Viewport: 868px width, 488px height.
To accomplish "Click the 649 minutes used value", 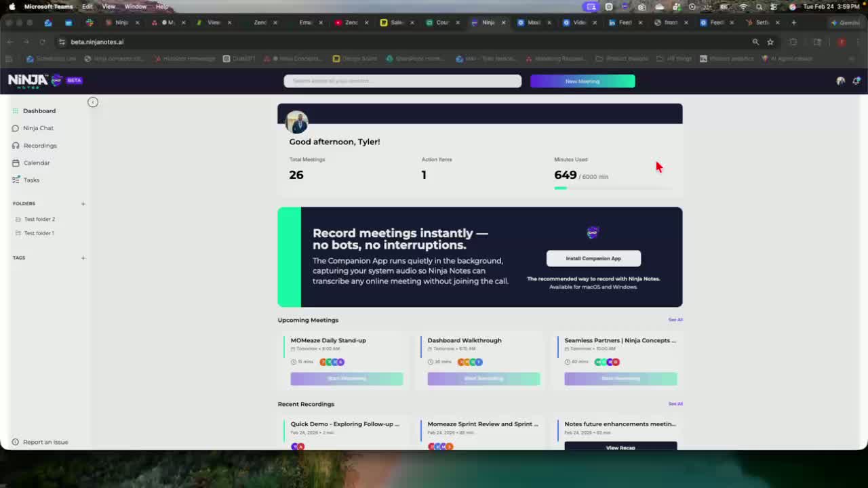I will pos(566,175).
